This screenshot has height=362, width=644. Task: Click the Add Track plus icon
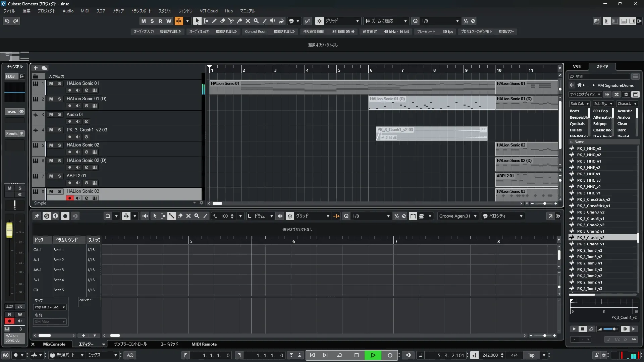click(x=36, y=68)
